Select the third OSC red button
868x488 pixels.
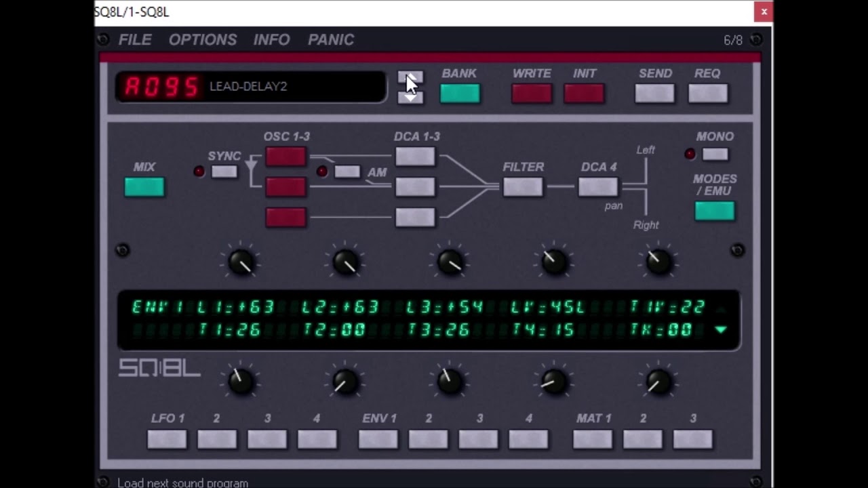[285, 217]
